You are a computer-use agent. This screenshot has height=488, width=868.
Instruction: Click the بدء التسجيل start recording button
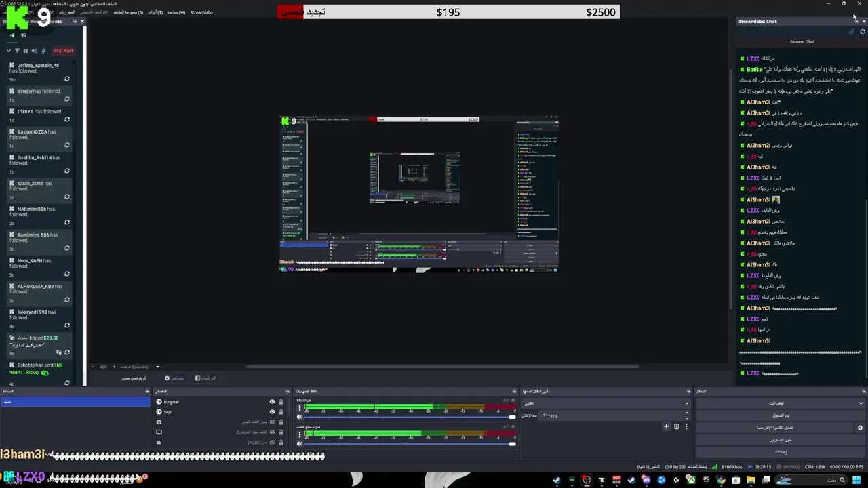pyautogui.click(x=781, y=415)
